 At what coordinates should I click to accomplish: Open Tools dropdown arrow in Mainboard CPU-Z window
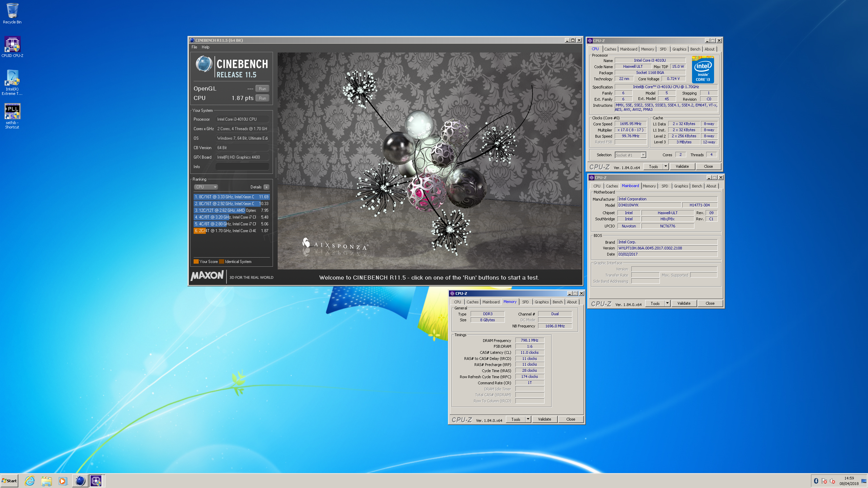[x=667, y=304]
